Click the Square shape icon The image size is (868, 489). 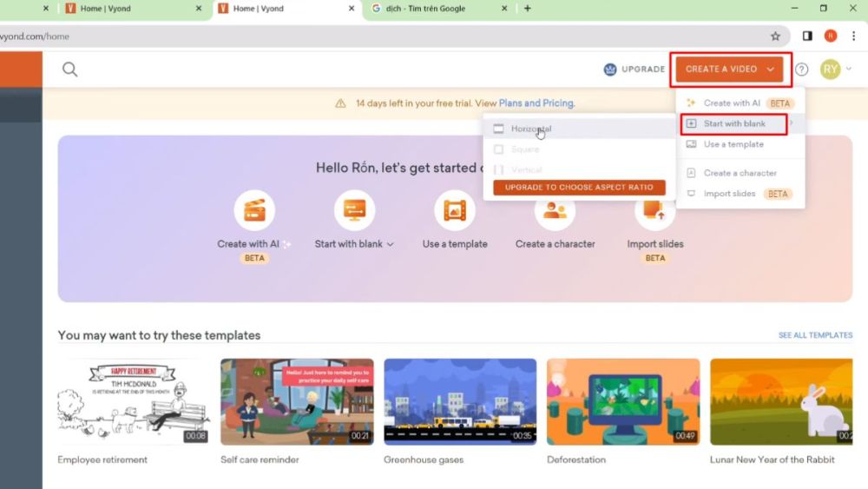(499, 149)
